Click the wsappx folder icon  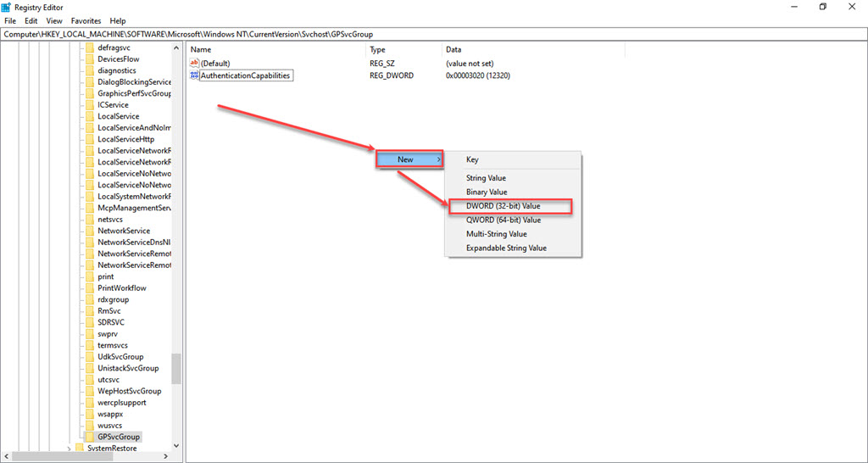90,414
